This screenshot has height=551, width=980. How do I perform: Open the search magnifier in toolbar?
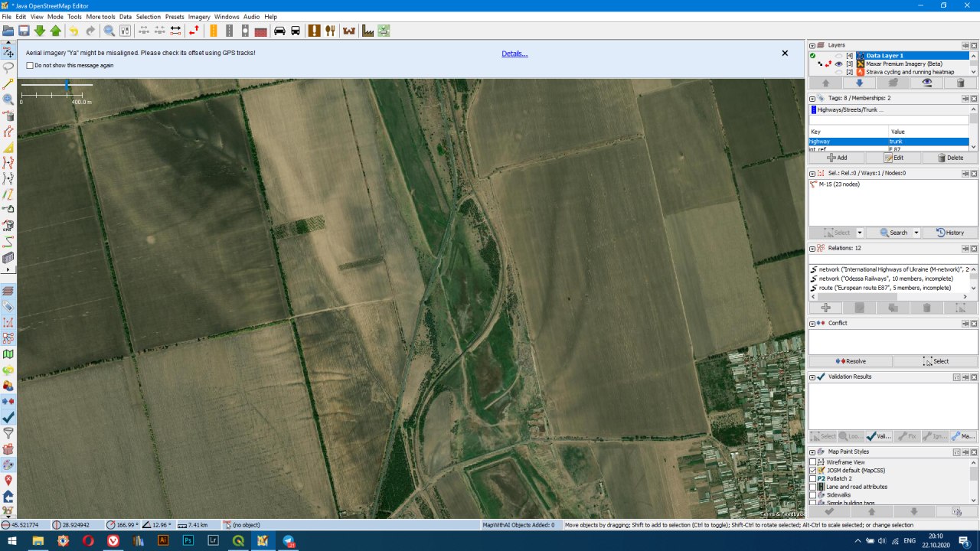[109, 31]
